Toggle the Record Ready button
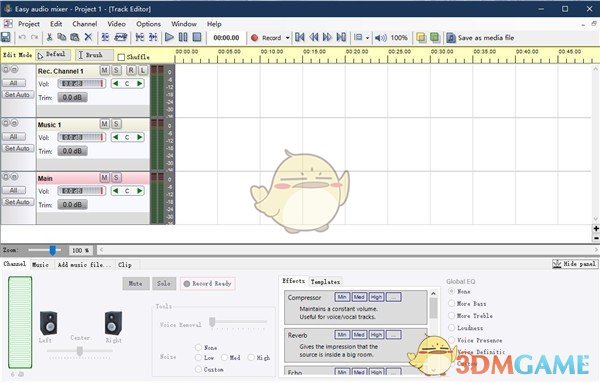 pyautogui.click(x=207, y=284)
